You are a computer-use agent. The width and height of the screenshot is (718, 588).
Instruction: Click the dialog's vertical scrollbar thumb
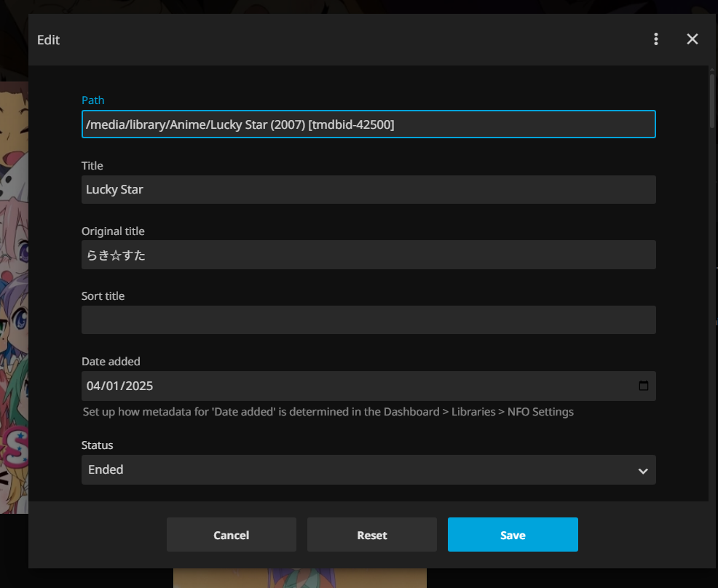click(712, 100)
